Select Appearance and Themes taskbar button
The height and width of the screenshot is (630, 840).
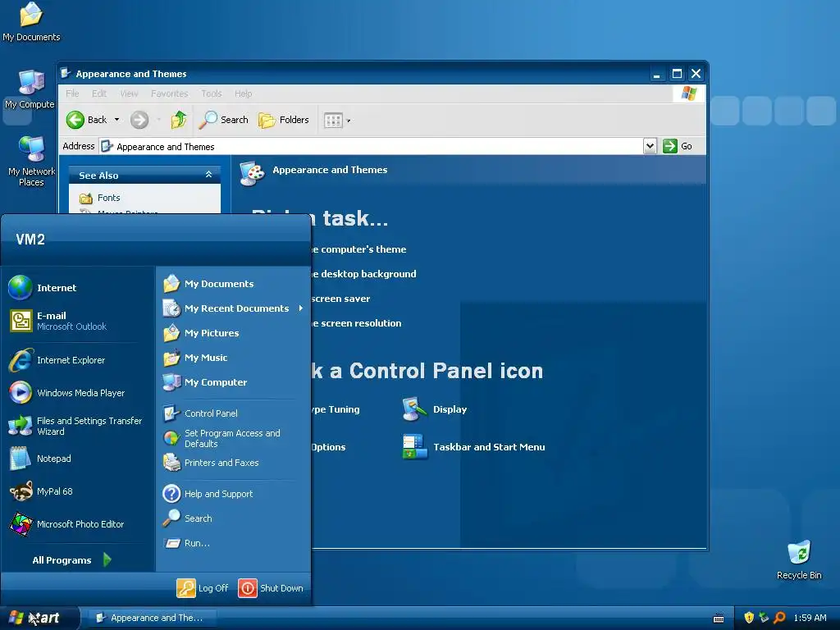click(150, 618)
